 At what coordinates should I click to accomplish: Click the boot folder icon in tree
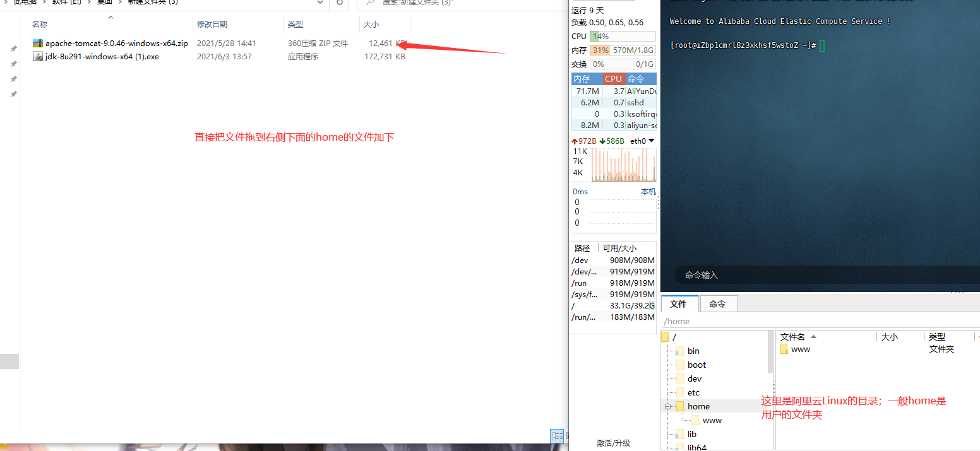pos(680,365)
